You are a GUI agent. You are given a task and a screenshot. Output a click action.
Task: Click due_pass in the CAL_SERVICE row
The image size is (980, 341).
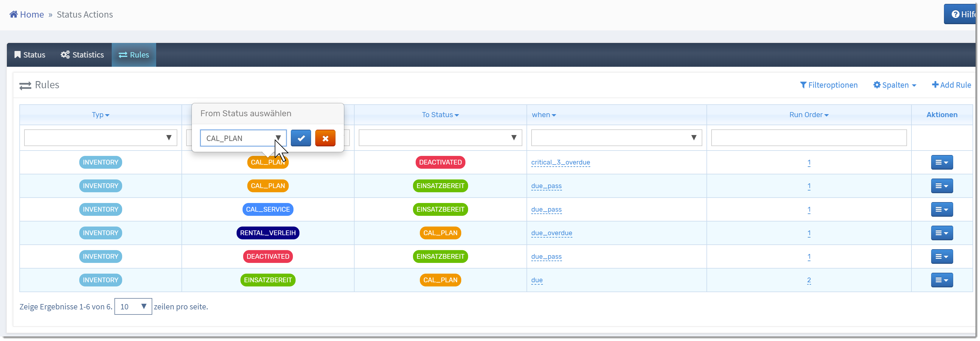coord(546,210)
